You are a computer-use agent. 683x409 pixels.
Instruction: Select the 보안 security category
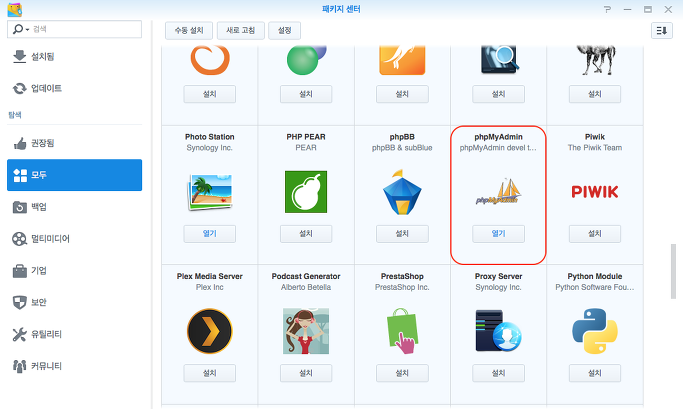tap(74, 302)
